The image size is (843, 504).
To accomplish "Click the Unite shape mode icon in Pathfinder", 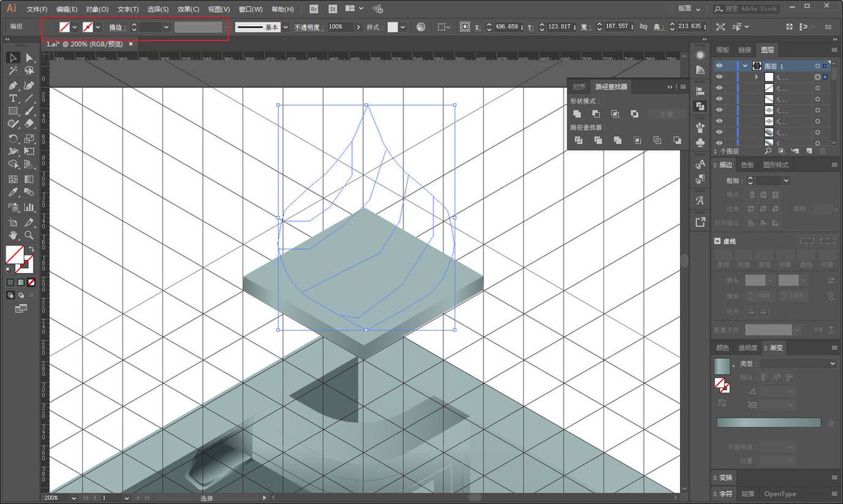I will pyautogui.click(x=577, y=114).
